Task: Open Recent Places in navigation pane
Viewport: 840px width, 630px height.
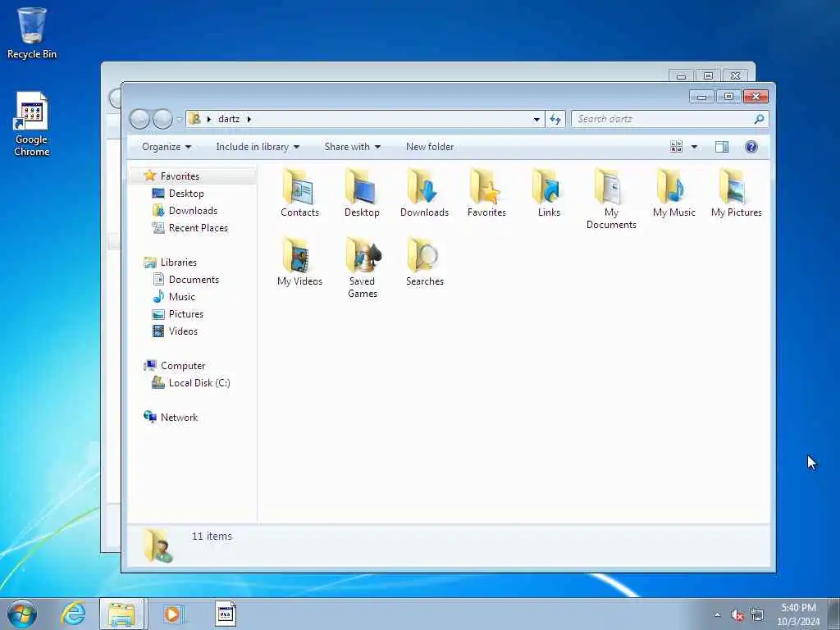Action: (x=199, y=228)
